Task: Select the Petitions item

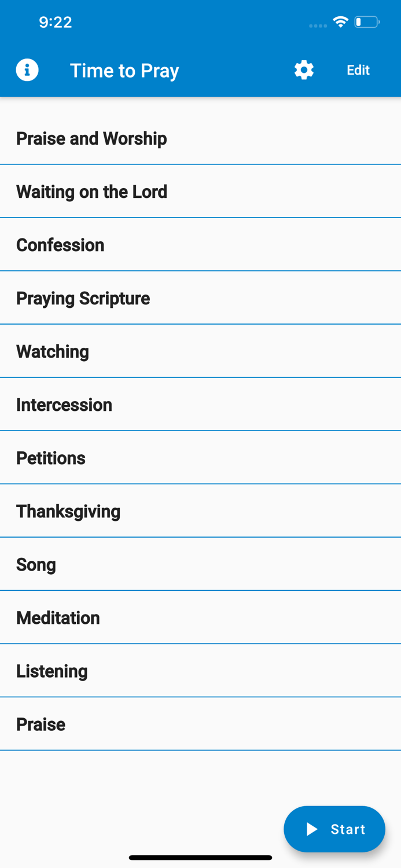Action: (x=51, y=458)
